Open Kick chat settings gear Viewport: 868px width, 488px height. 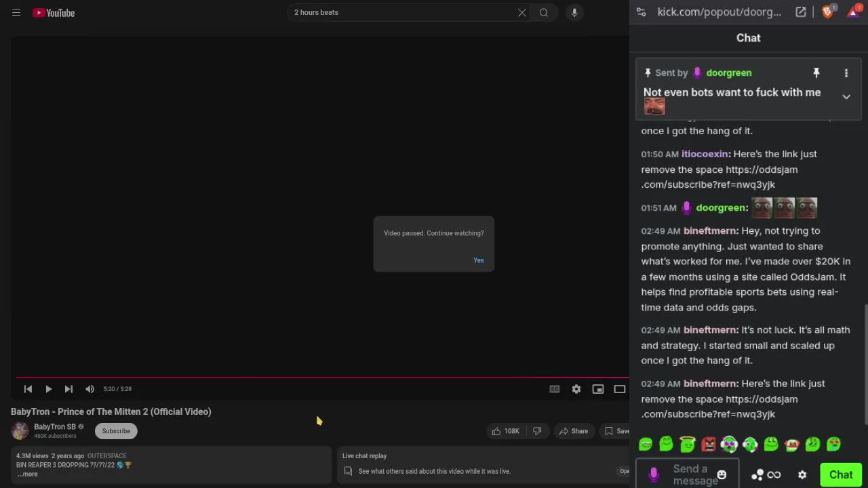(802, 474)
